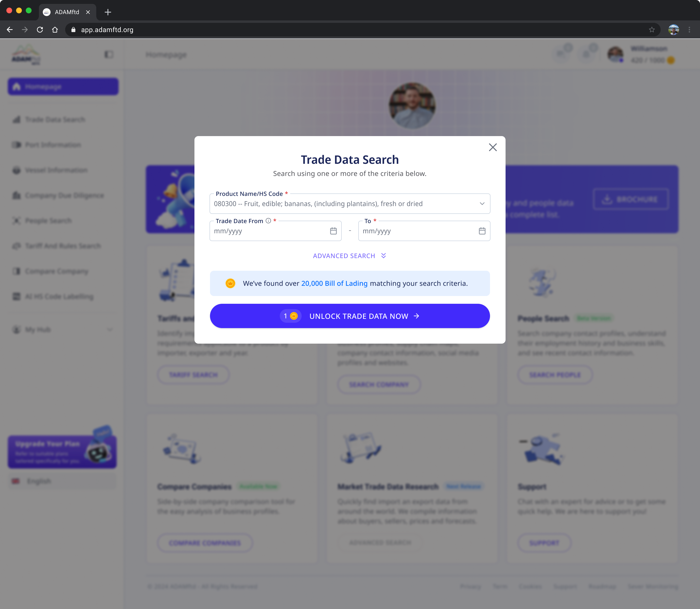Open the Trade Date From calendar picker
Screen dimensions: 700x609
click(333, 231)
